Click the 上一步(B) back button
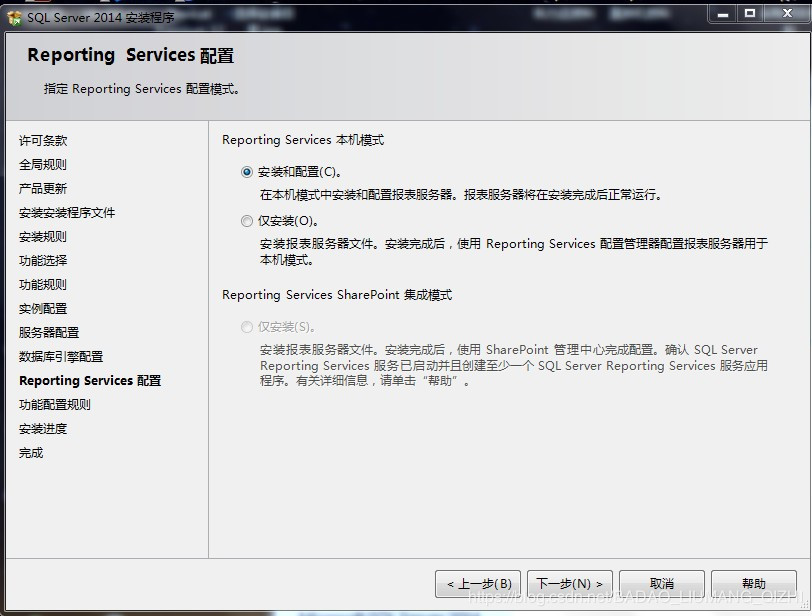Image resolution: width=812 pixels, height=616 pixels. 478,583
